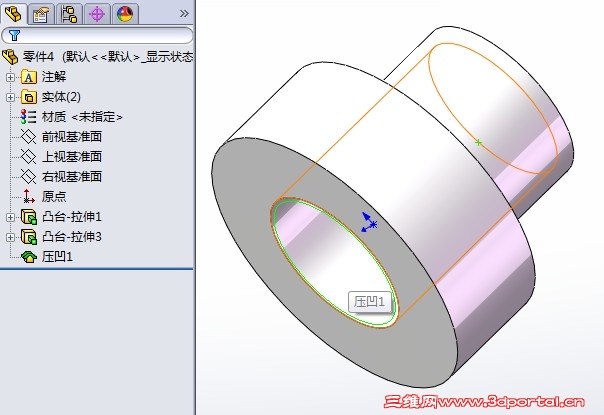Focus the feature tree filter field

[x=97, y=35]
